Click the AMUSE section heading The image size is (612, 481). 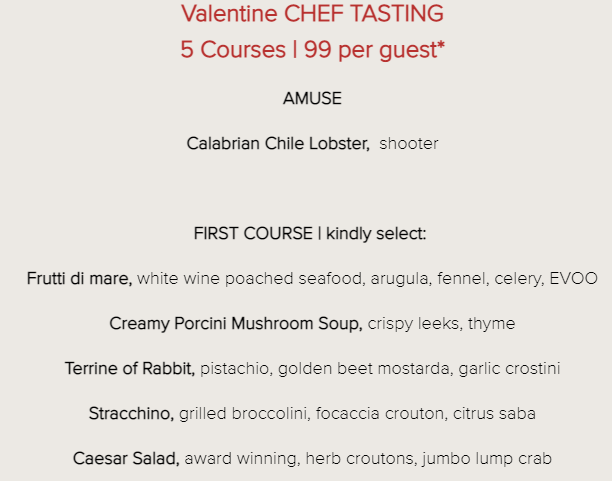tap(312, 98)
